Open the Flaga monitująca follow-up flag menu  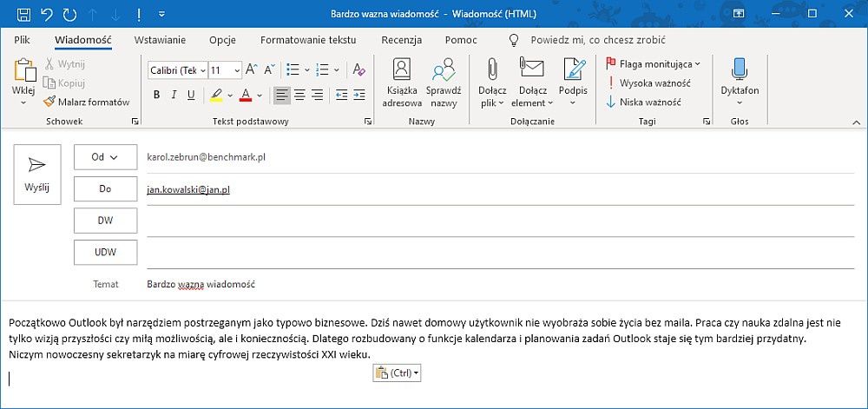[x=654, y=64]
